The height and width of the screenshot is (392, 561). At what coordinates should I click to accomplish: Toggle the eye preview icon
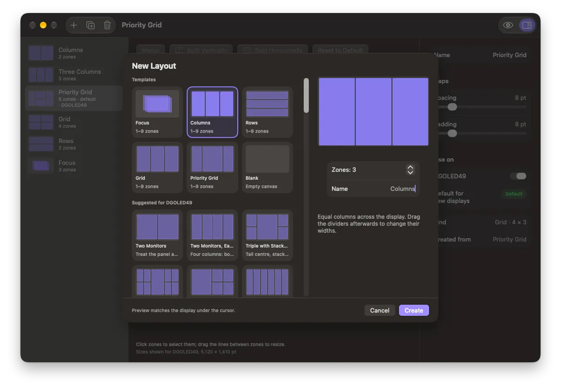point(508,25)
